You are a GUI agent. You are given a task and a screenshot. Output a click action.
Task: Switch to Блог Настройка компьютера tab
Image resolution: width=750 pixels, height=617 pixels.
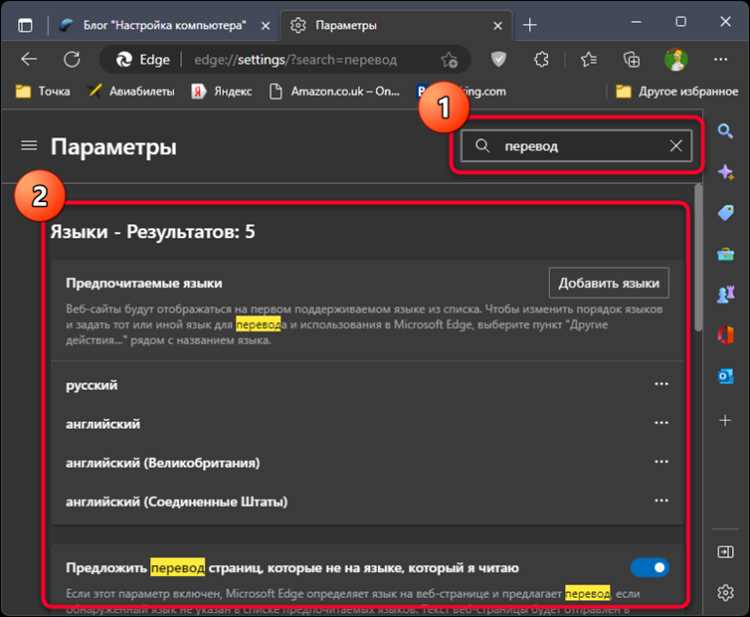164,25
